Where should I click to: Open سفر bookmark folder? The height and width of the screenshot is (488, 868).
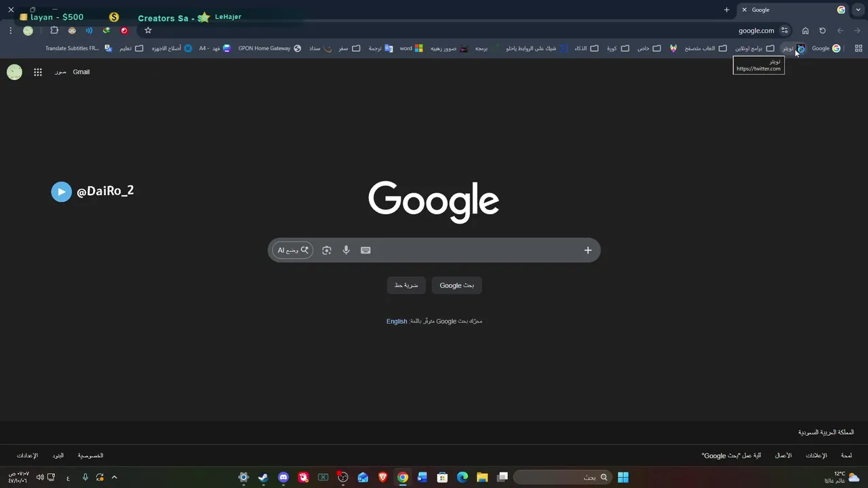coord(349,48)
